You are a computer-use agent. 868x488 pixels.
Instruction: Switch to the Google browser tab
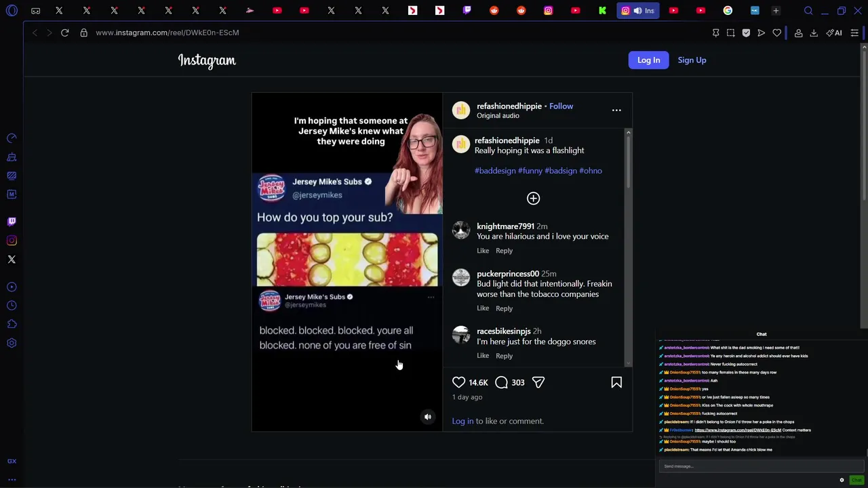click(x=728, y=11)
